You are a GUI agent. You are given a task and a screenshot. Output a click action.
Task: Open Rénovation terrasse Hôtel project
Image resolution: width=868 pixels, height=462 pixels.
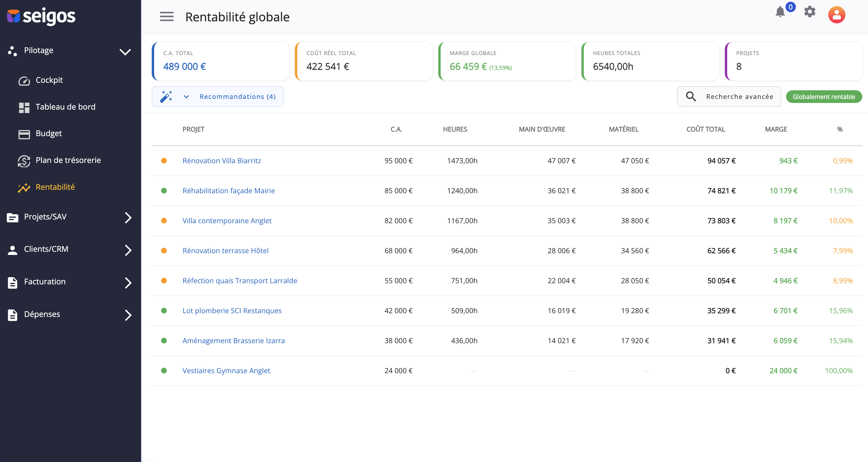(x=225, y=251)
